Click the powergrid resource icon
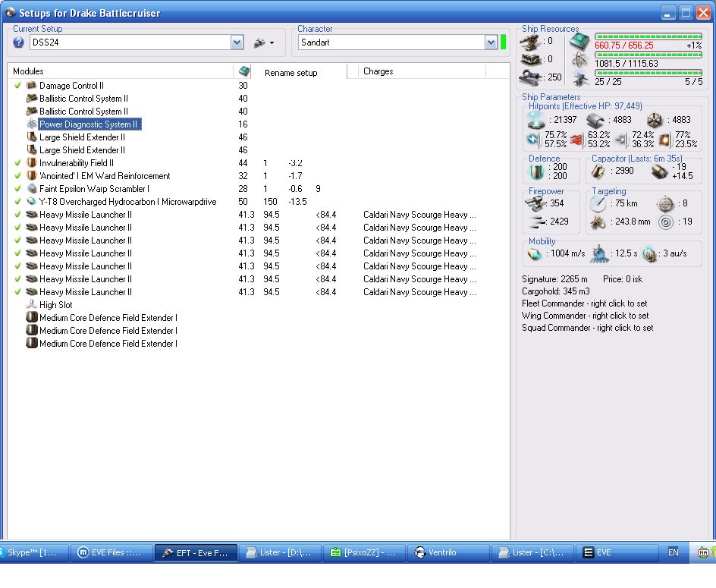The height and width of the screenshot is (588, 716). point(579,59)
